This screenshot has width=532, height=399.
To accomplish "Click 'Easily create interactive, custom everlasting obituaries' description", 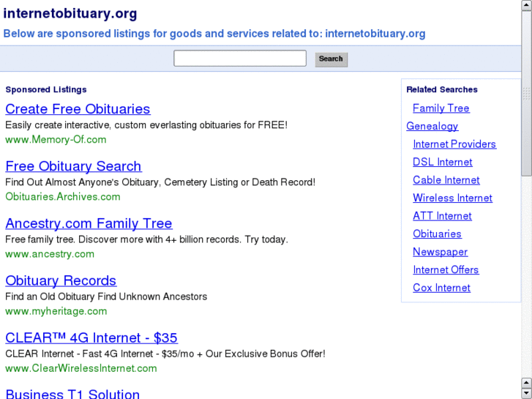I will click(x=146, y=125).
